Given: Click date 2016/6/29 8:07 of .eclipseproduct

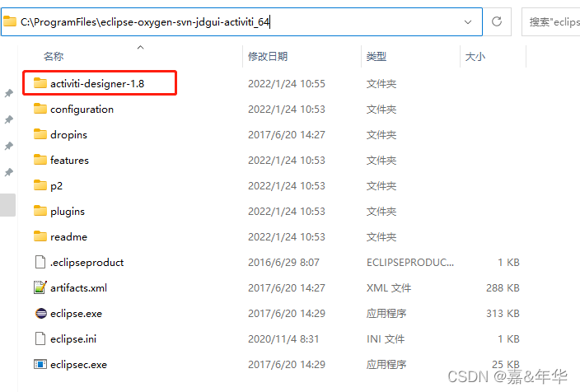Looking at the screenshot, I should [x=283, y=262].
